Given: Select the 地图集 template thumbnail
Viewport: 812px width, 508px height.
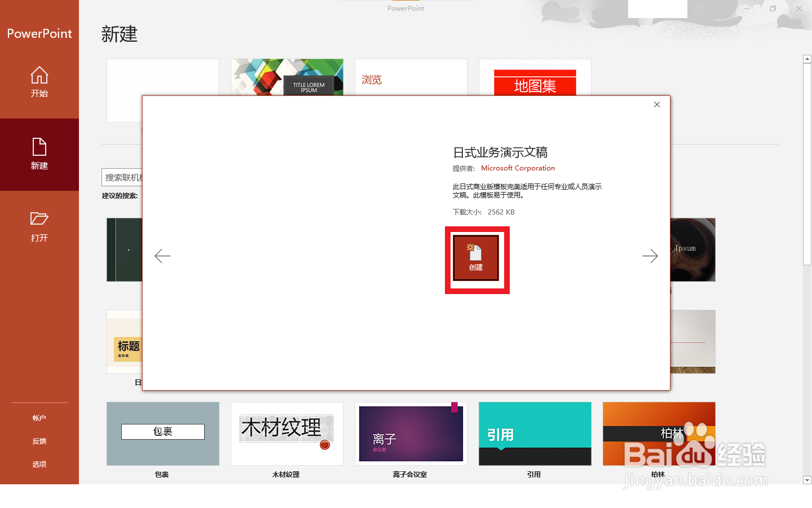Looking at the screenshot, I should pyautogui.click(x=535, y=77).
